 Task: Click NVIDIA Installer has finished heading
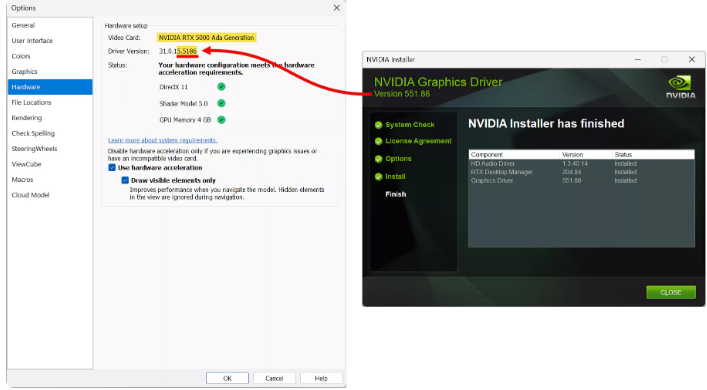(546, 124)
